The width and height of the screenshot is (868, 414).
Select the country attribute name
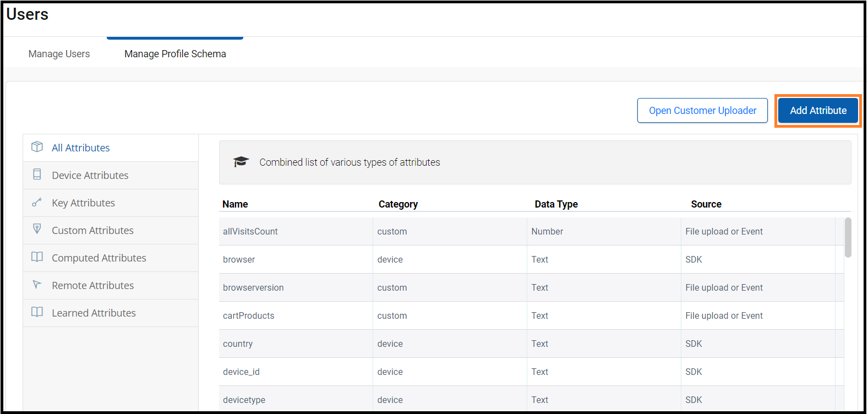[238, 344]
